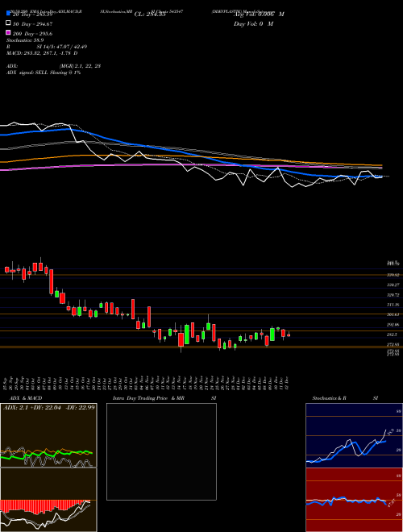Click the blue 20 Day legend swatch

click(x=8, y=14)
